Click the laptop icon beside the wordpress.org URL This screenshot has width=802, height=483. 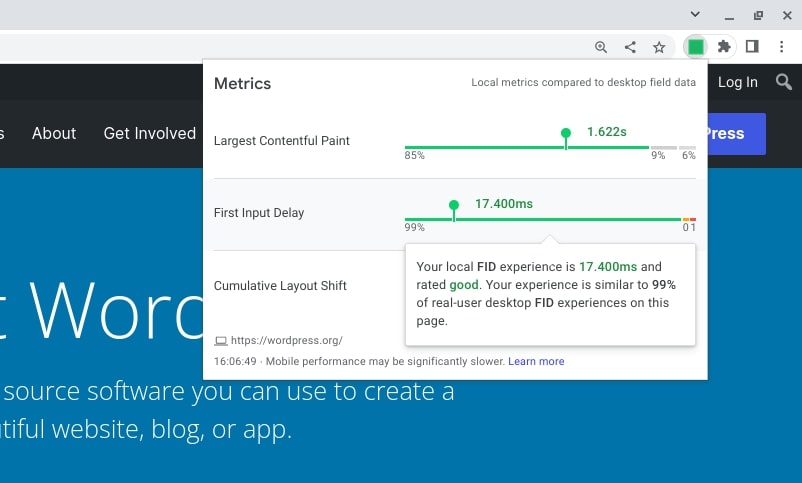[220, 341]
